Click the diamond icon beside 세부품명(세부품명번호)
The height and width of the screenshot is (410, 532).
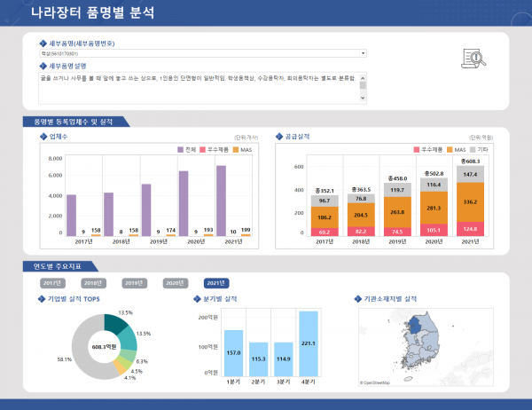pyautogui.click(x=43, y=43)
